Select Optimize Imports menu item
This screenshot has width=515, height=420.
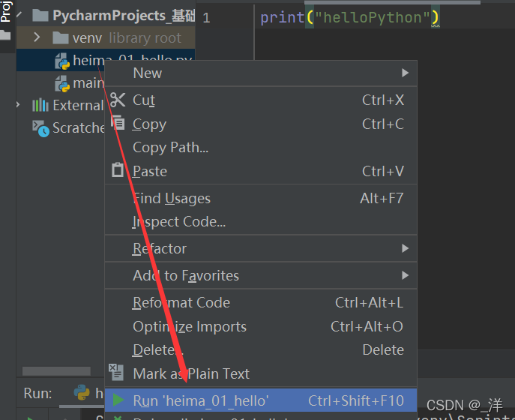click(x=190, y=327)
